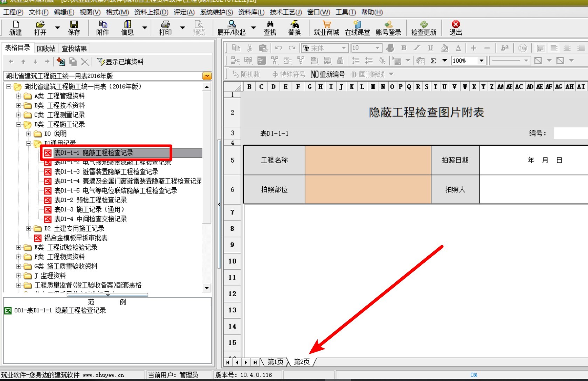Image resolution: width=588 pixels, height=381 pixels.
Task: Click the 特殊符号 button
Action: [289, 74]
